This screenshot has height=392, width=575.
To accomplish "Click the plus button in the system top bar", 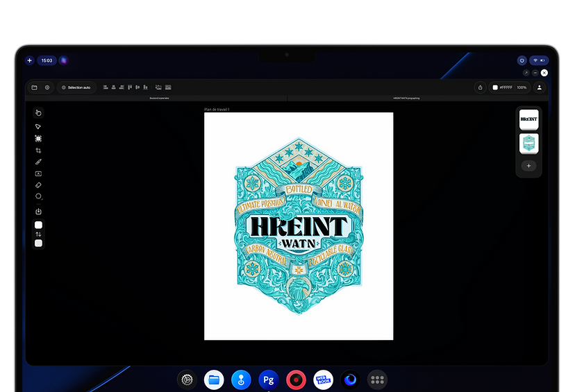I will (x=30, y=60).
